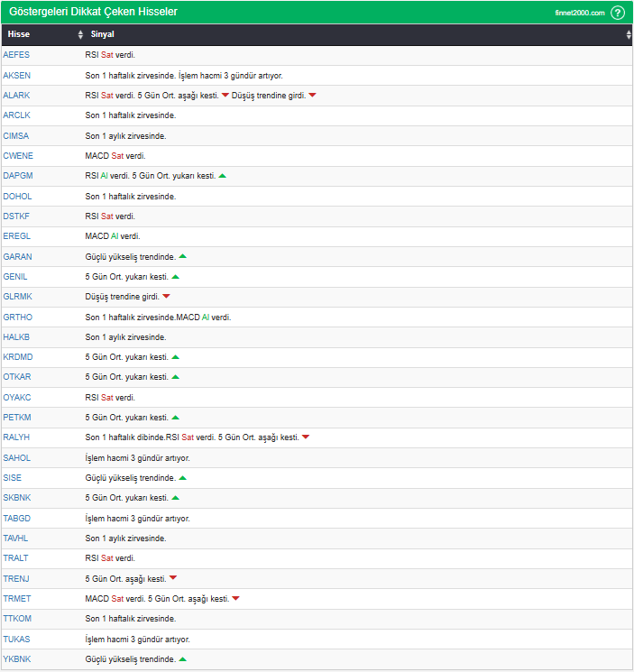Click the help question mark icon
Viewport: 634px width, 672px height.
[618, 13]
